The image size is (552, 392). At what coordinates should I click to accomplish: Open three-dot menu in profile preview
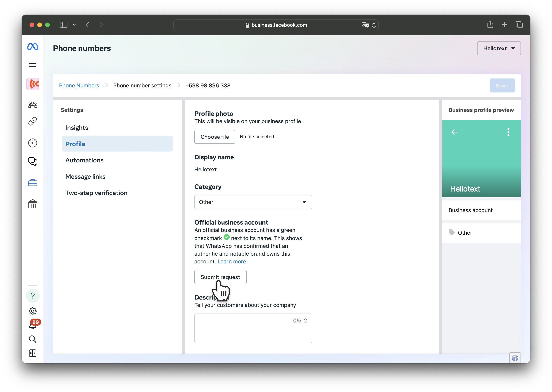click(508, 132)
